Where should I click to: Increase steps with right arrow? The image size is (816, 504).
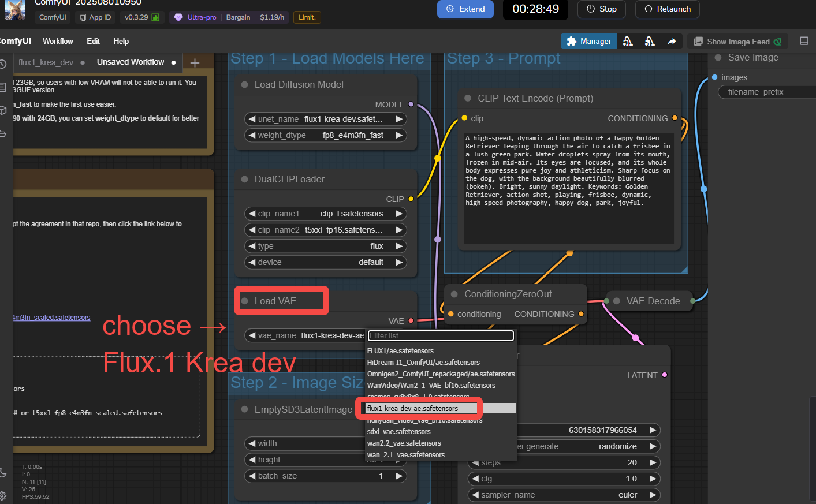[653, 462]
